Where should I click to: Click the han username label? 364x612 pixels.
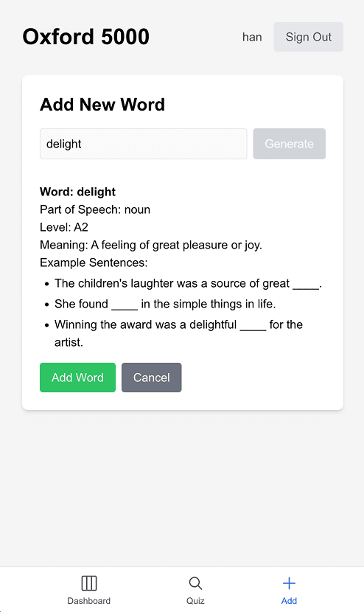click(x=252, y=37)
